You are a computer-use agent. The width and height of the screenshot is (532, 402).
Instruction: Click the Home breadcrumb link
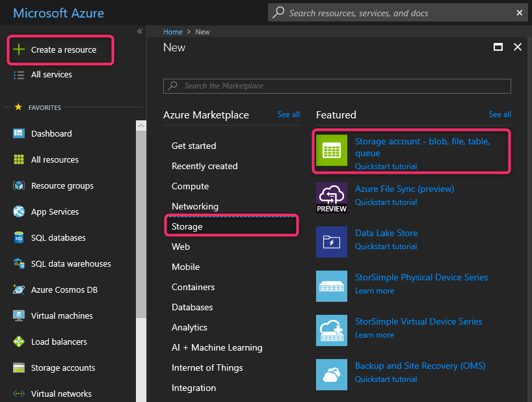click(x=172, y=32)
